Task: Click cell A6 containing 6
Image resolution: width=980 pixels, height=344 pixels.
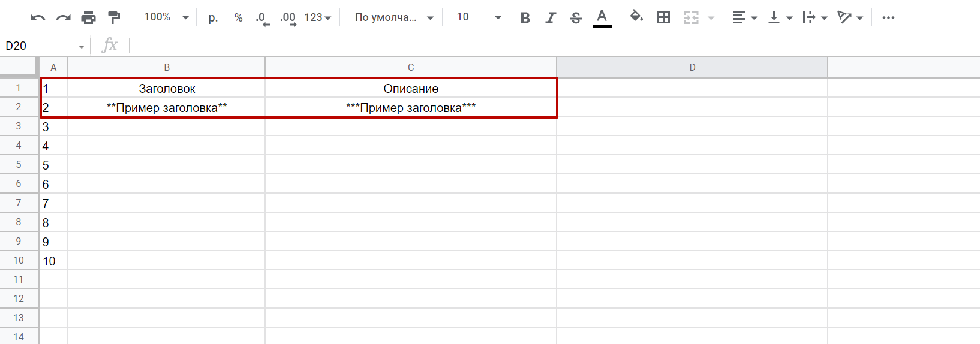Action: click(x=53, y=184)
